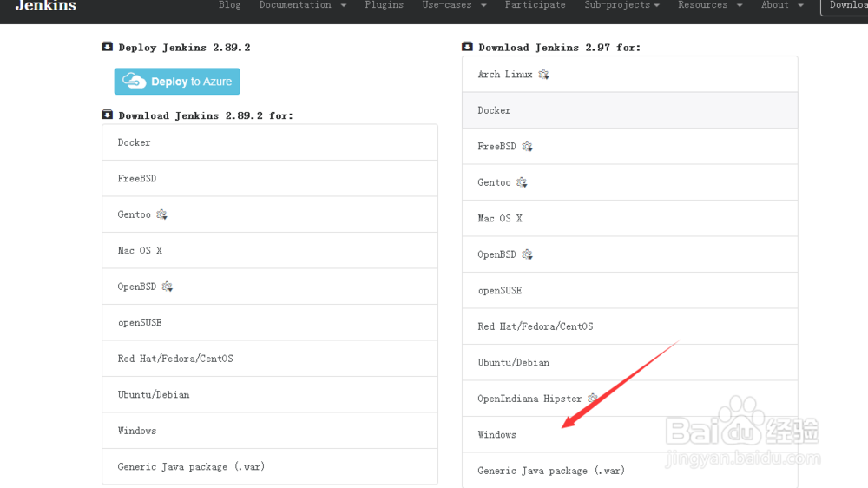Click the icon next to Gentoo in the 2.97 list
The image size is (868, 488).
coord(522,182)
